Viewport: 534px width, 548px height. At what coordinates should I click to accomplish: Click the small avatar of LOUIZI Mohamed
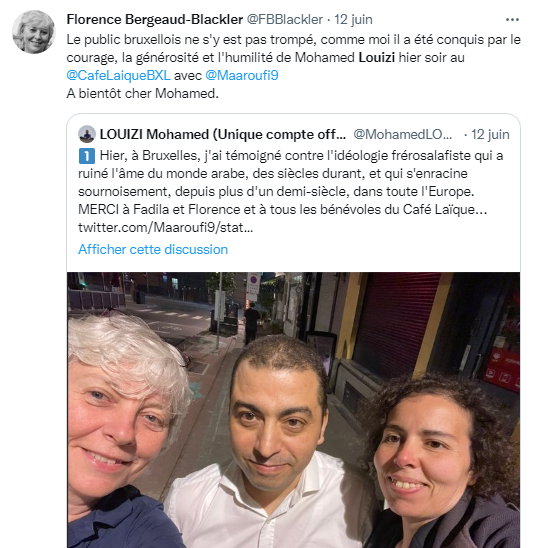click(x=87, y=134)
